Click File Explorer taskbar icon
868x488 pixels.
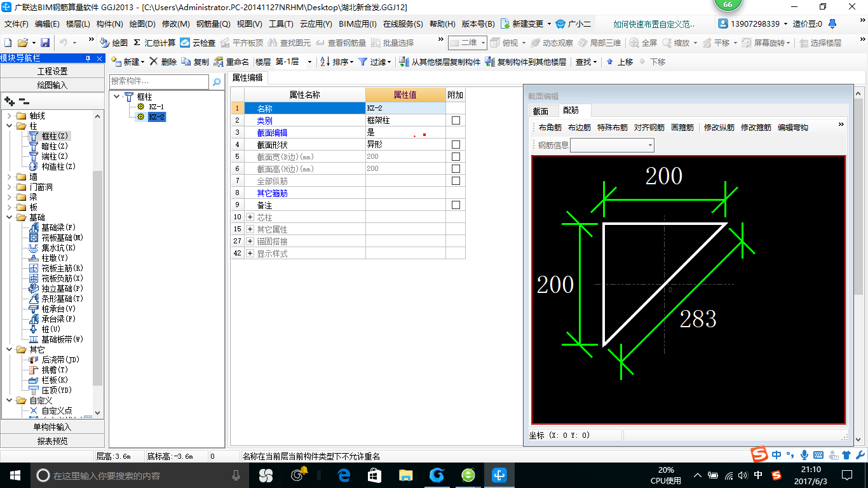pyautogui.click(x=405, y=475)
